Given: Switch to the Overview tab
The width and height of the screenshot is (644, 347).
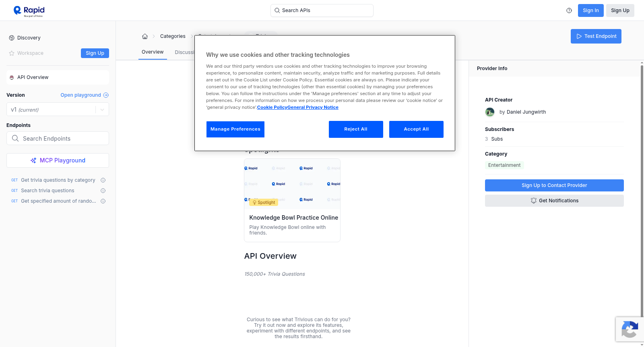Looking at the screenshot, I should [x=153, y=52].
